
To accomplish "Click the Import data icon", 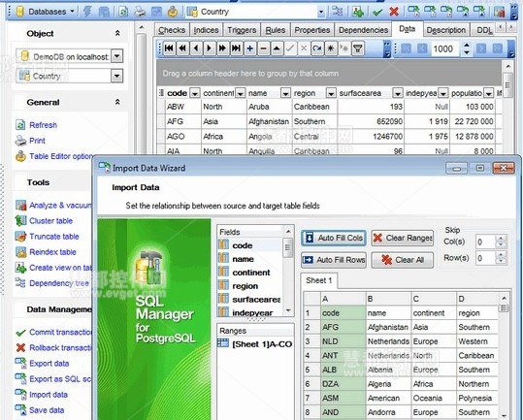I will pyautogui.click(x=20, y=395).
